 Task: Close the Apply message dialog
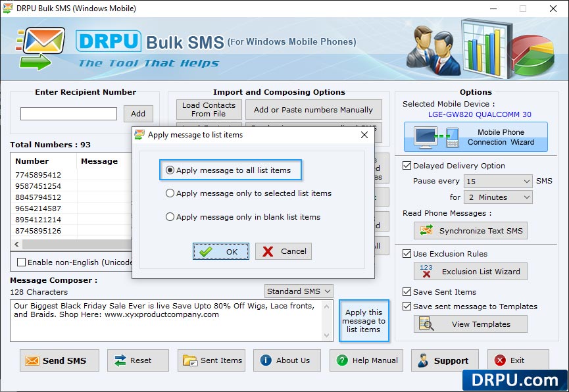point(364,135)
